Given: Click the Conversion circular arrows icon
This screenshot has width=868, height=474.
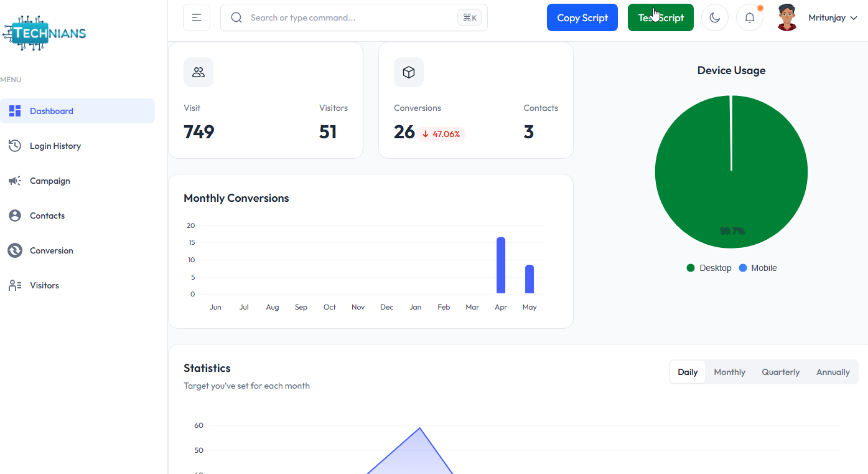Looking at the screenshot, I should coord(15,250).
